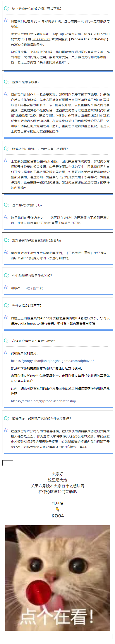This screenshot has width=115, height=644.
Task: Click the bold ProcessTheBattleShip WeChat search name
Action: [x=89, y=39]
